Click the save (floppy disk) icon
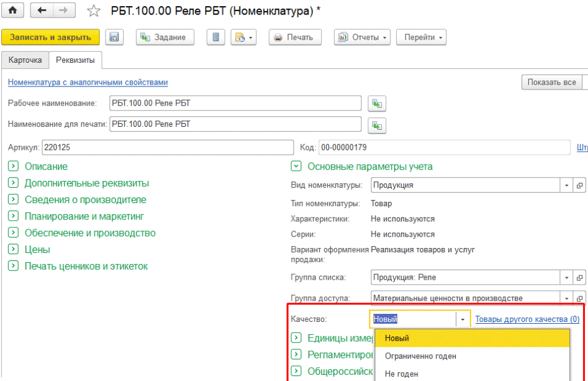The width and height of the screenshot is (588, 381). (114, 37)
